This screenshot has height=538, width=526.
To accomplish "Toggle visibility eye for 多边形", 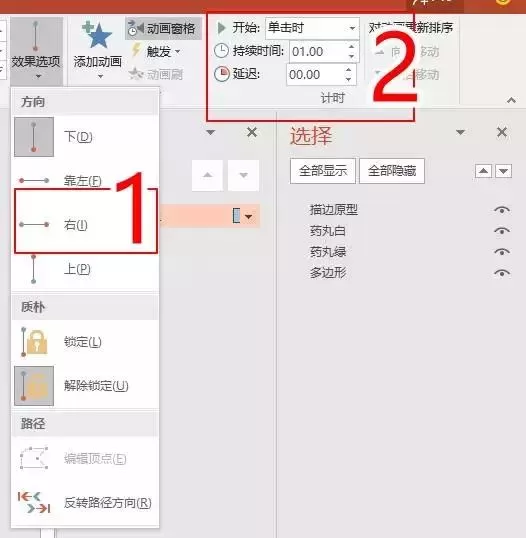I will (502, 273).
